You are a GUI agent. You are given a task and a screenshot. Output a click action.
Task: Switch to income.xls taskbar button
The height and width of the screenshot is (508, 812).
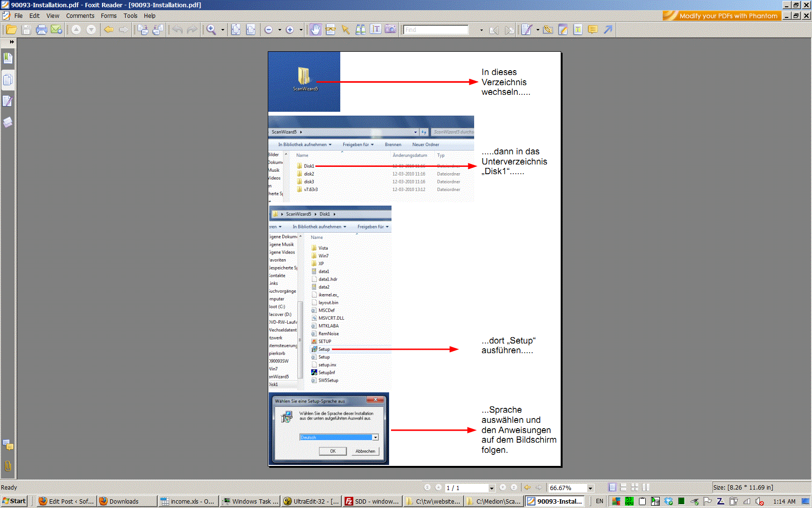pos(188,501)
